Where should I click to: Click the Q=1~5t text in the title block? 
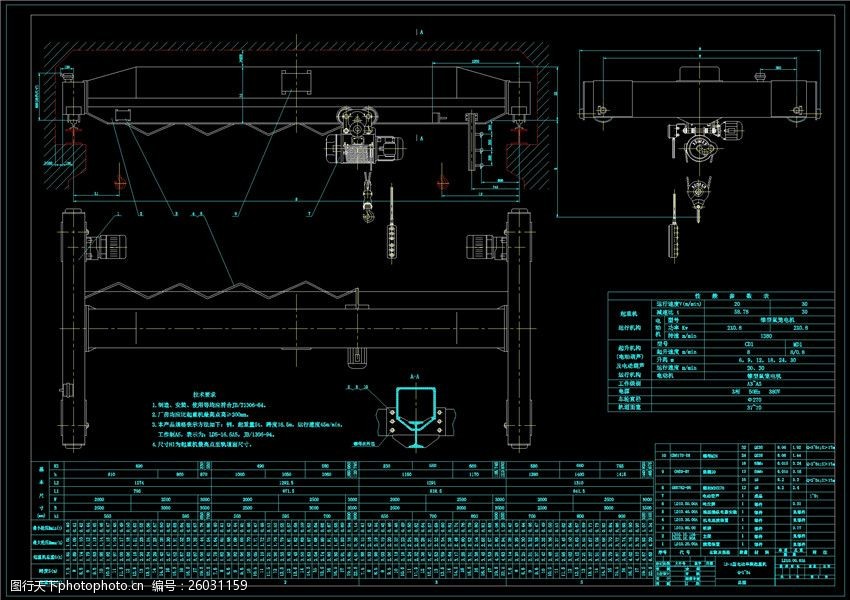pyautogui.click(x=742, y=572)
